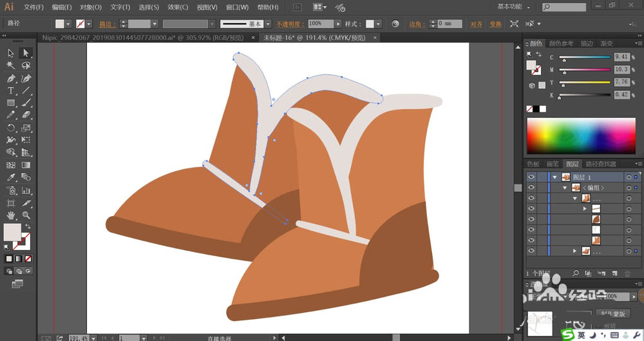Choose the Type tool
The width and height of the screenshot is (644, 341).
11,90
